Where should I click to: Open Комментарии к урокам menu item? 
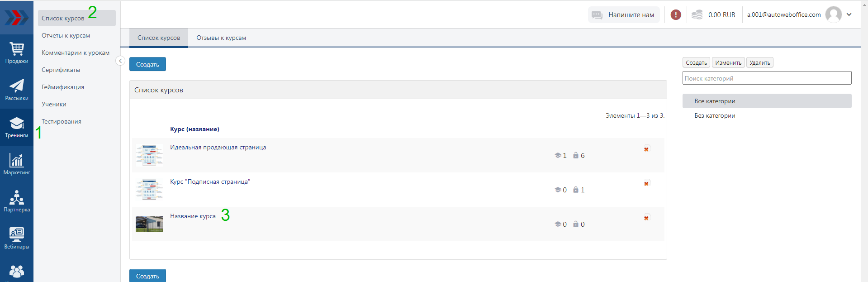[76, 53]
